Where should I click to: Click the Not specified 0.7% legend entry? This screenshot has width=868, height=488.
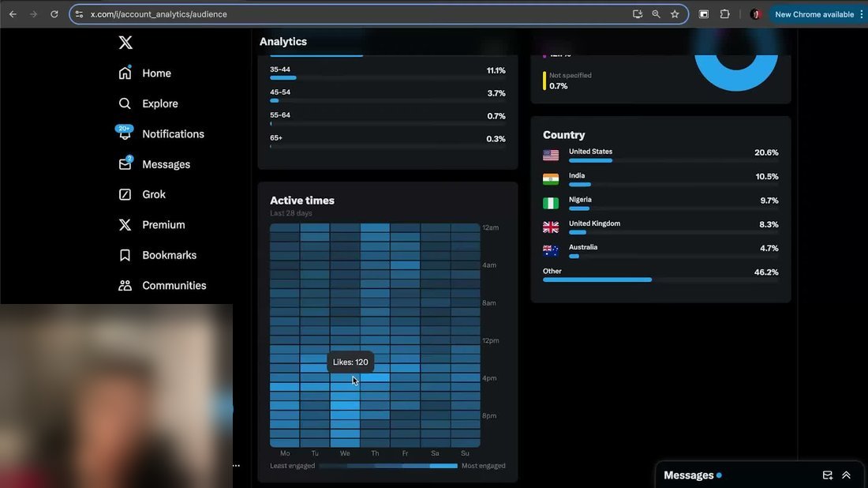point(568,81)
